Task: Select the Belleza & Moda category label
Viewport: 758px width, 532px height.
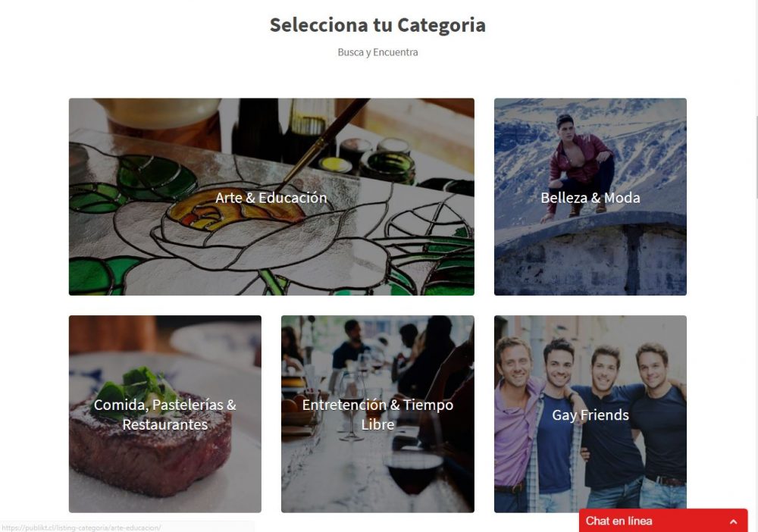Action: (x=590, y=198)
